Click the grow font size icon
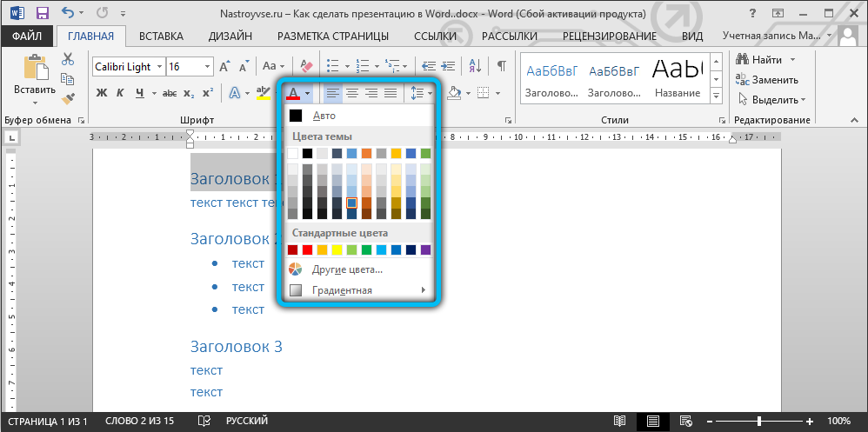Image resolution: width=868 pixels, height=432 pixels. pos(224,66)
